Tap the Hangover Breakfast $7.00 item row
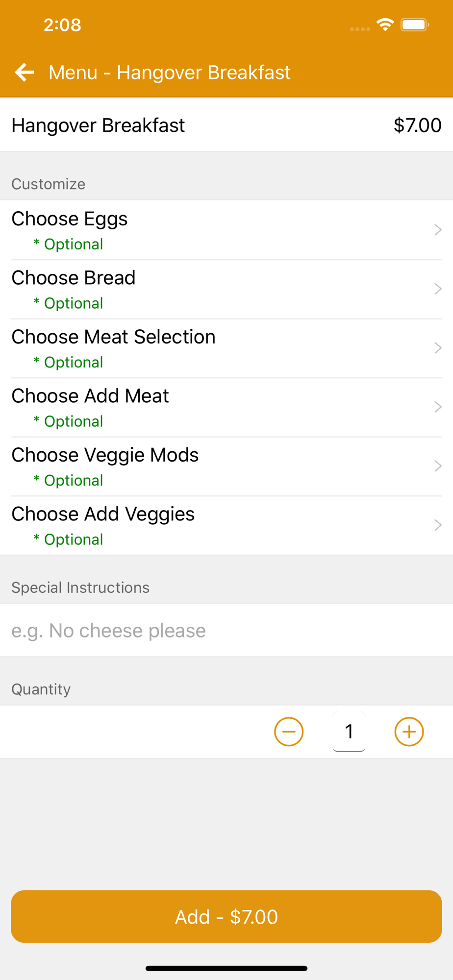 [226, 125]
